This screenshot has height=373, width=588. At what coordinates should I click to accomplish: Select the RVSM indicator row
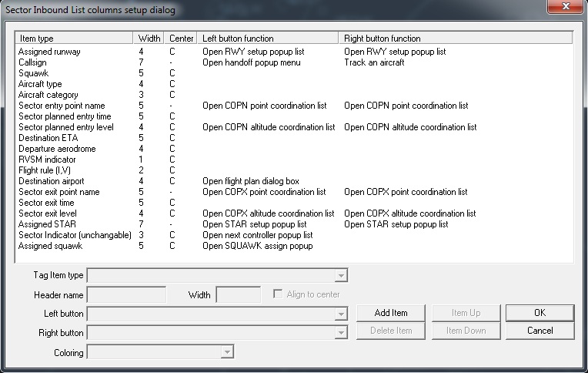(294, 160)
